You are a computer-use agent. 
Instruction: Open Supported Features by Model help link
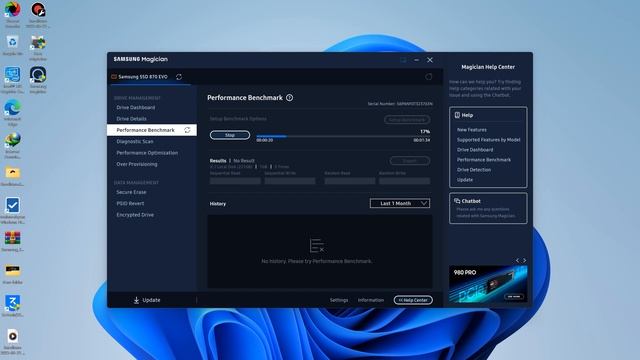point(488,140)
